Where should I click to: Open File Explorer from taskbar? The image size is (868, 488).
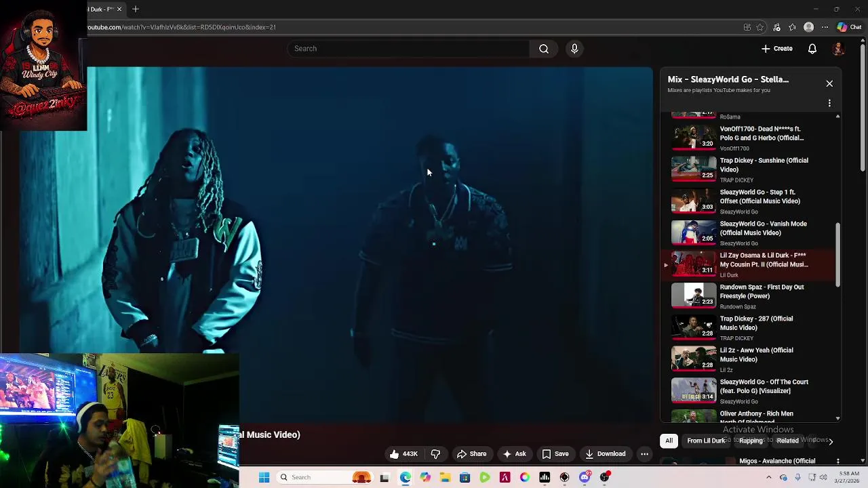[x=445, y=477]
